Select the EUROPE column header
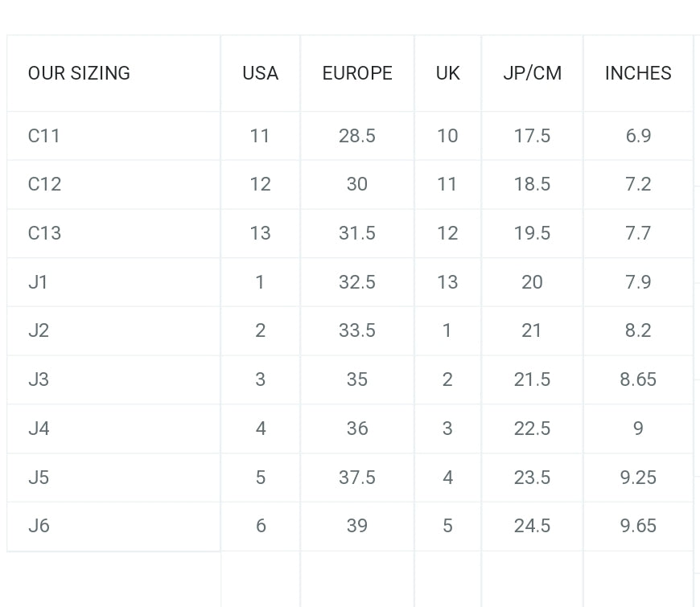The width and height of the screenshot is (700, 607). [x=357, y=73]
